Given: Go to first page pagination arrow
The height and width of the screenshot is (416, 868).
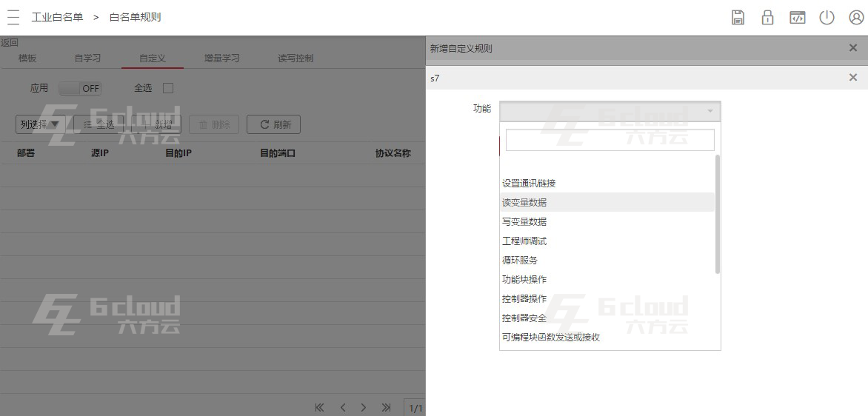Looking at the screenshot, I should click(319, 408).
